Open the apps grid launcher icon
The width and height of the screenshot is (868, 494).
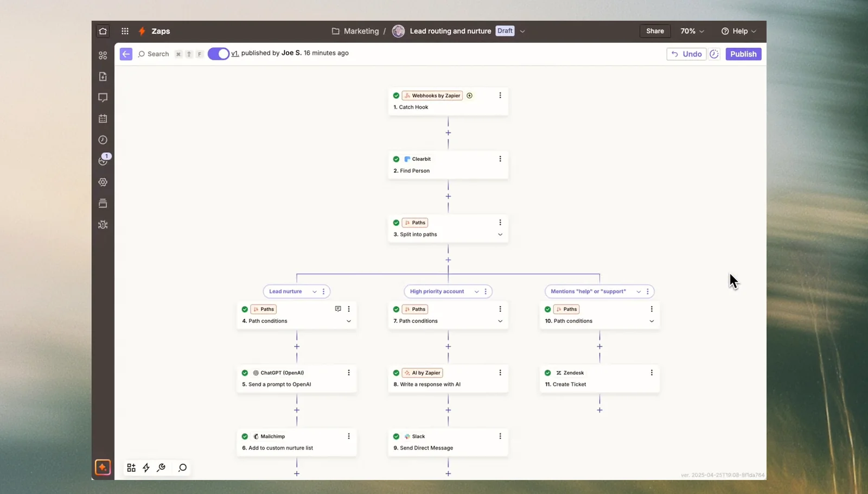125,31
